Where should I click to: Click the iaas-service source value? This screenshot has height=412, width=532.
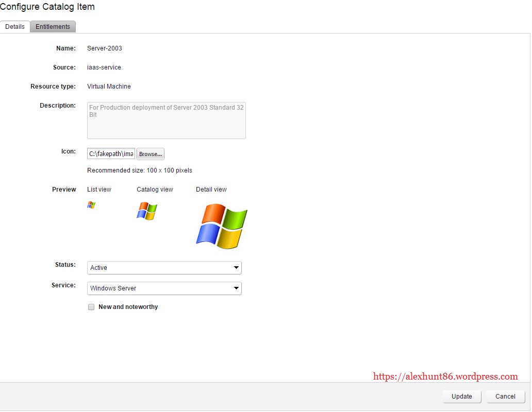[x=104, y=67]
